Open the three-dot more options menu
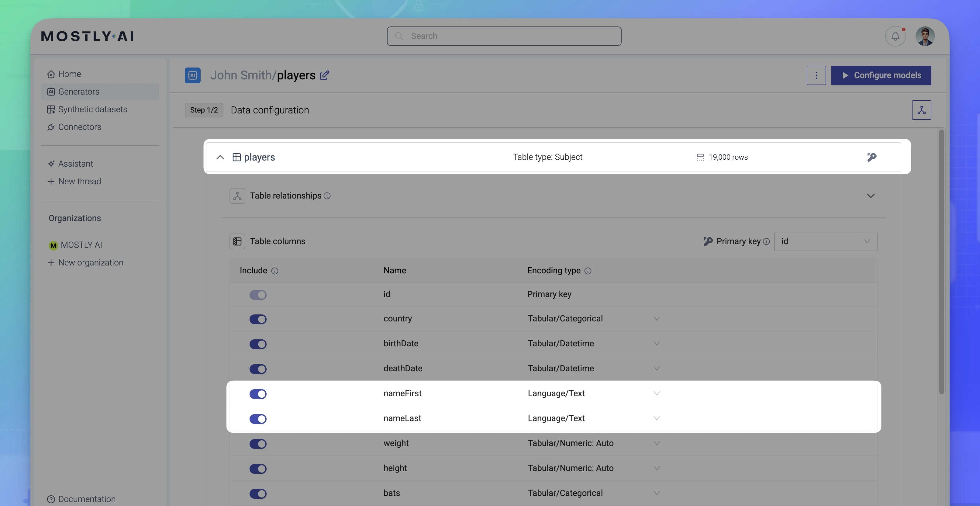This screenshot has width=980, height=506. (x=816, y=75)
